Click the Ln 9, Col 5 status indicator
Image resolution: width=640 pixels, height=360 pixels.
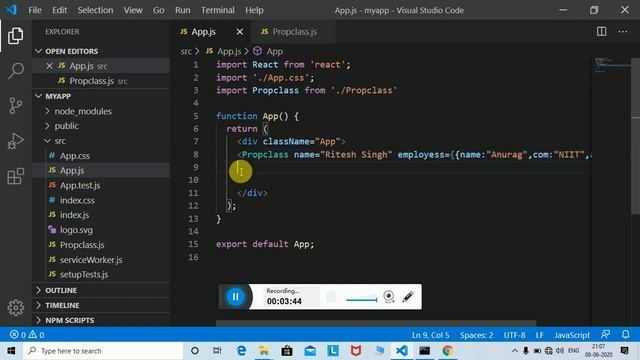[x=430, y=335]
